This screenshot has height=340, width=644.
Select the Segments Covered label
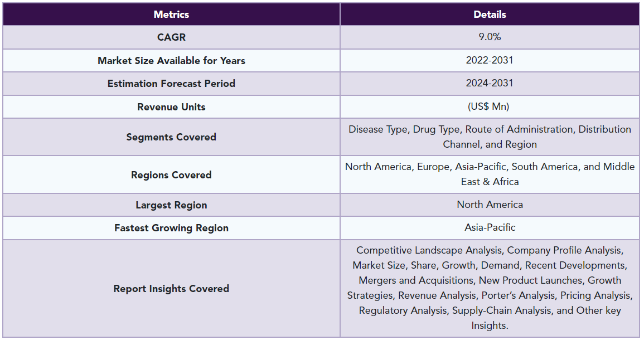(x=171, y=137)
